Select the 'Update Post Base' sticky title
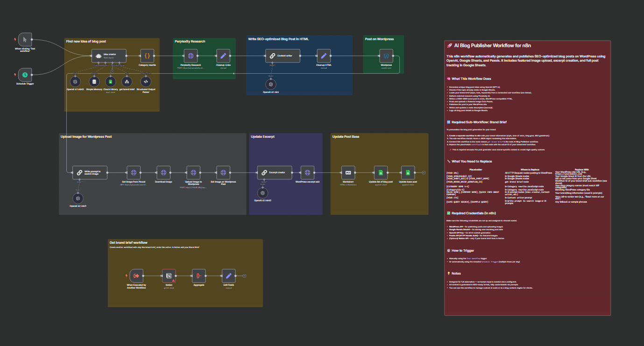This screenshot has width=644, height=346. [346, 137]
